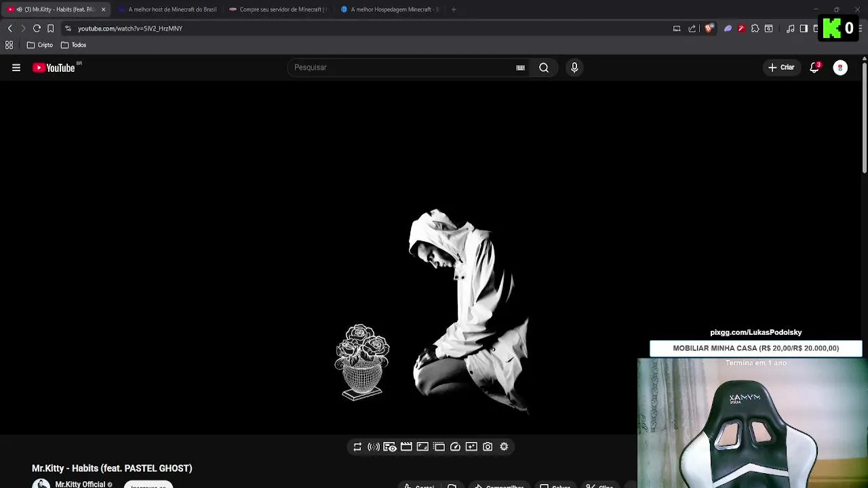Click the eye overlay icon in player toolbar
Image resolution: width=868 pixels, height=488 pixels.
tap(390, 447)
